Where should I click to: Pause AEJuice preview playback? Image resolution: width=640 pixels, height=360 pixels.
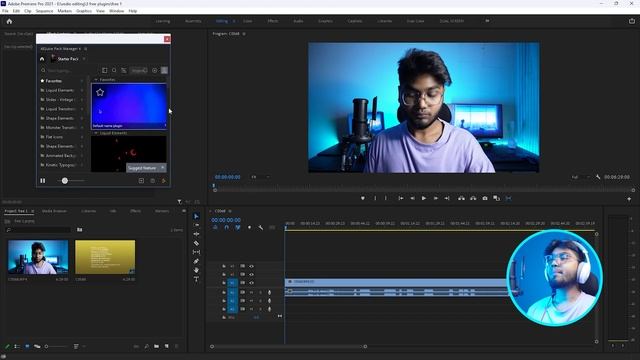pos(43,181)
